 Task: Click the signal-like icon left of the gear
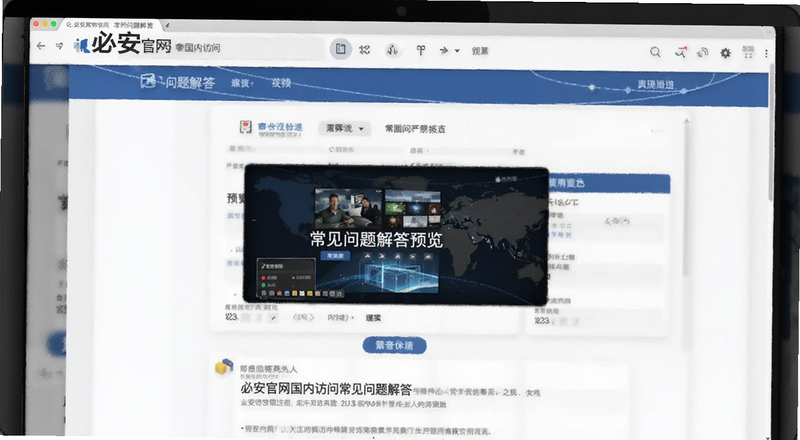click(x=703, y=52)
